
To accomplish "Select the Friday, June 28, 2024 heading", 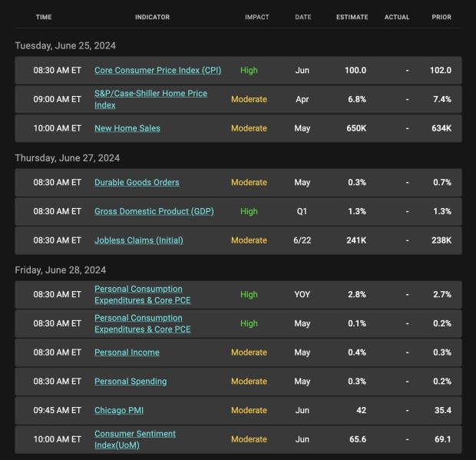I will [61, 270].
